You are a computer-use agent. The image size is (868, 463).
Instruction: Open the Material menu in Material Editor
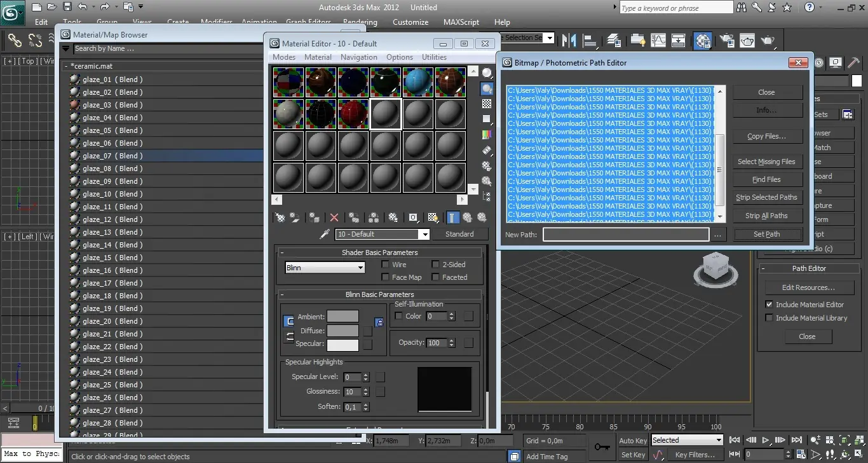318,57
